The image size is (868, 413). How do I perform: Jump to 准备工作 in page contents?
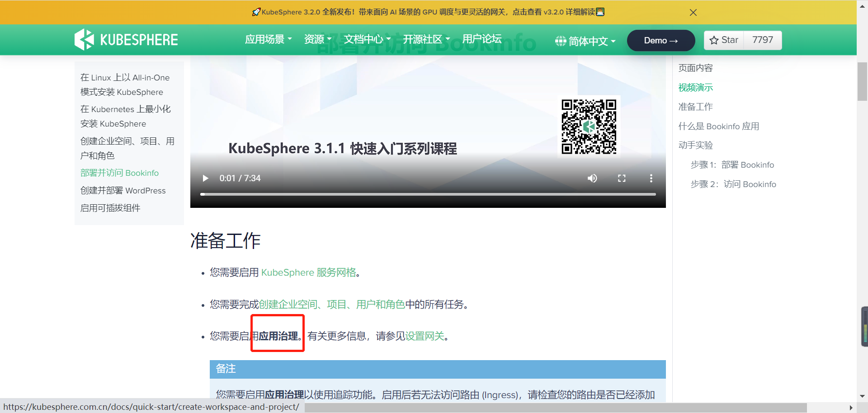point(695,107)
